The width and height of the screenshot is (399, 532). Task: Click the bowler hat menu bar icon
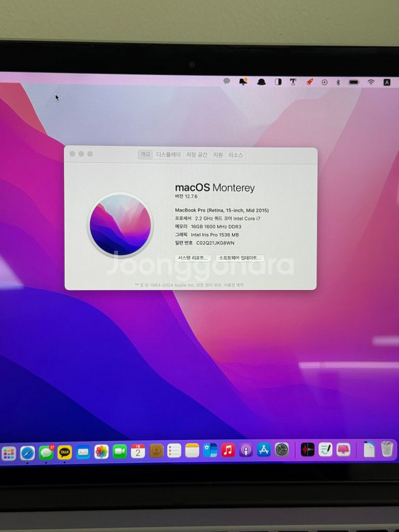[x=261, y=82]
